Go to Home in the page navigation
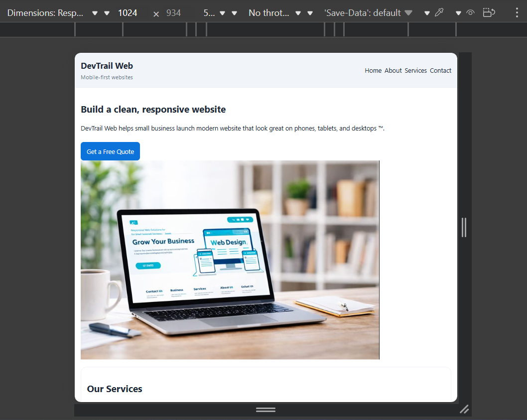527x420 pixels. pos(373,71)
